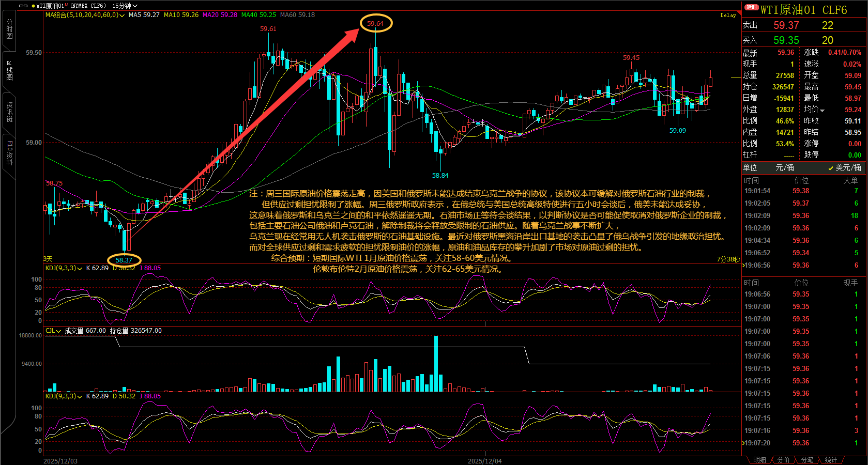Switch to the 分价 bottom tab
Image resolution: width=868 pixels, height=465 pixels.
coord(784,460)
